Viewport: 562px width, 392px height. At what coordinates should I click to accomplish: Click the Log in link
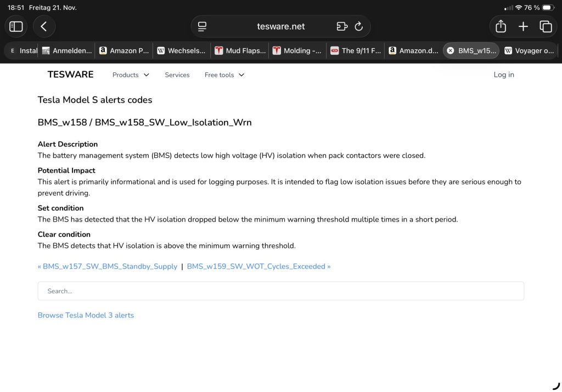point(504,75)
